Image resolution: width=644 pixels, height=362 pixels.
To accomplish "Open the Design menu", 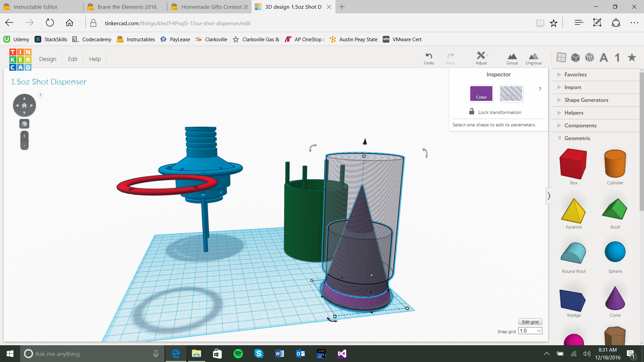I will [x=48, y=59].
